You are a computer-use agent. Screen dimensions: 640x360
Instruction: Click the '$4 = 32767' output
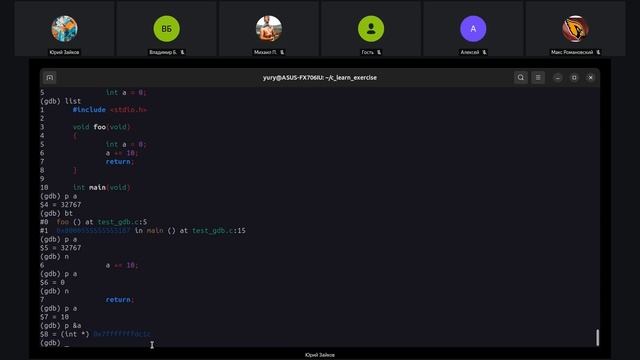pyautogui.click(x=61, y=204)
